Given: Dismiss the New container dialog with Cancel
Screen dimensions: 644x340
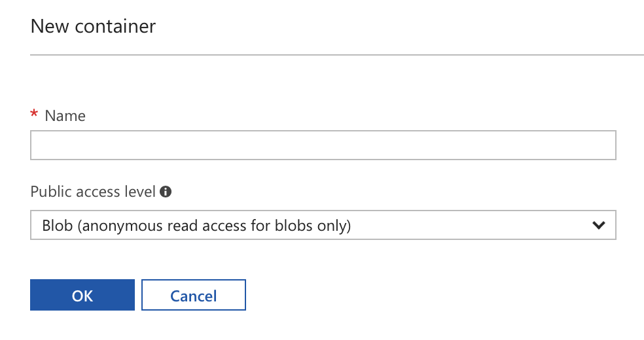Looking at the screenshot, I should 194,295.
